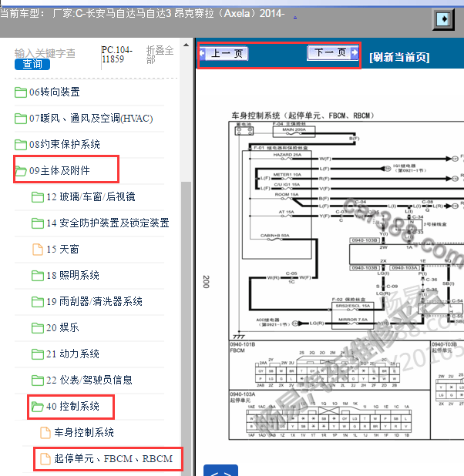
Task: Open the 15 天窗 page
Action: [x=62, y=250]
